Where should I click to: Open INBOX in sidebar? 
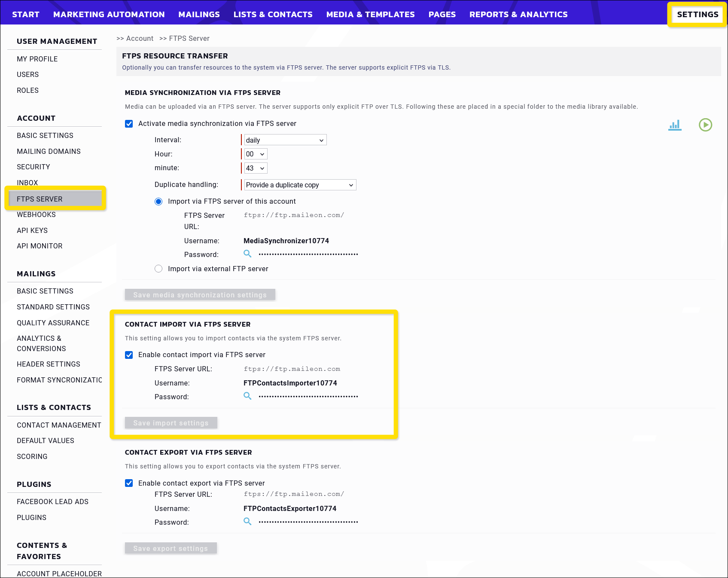[x=27, y=183]
